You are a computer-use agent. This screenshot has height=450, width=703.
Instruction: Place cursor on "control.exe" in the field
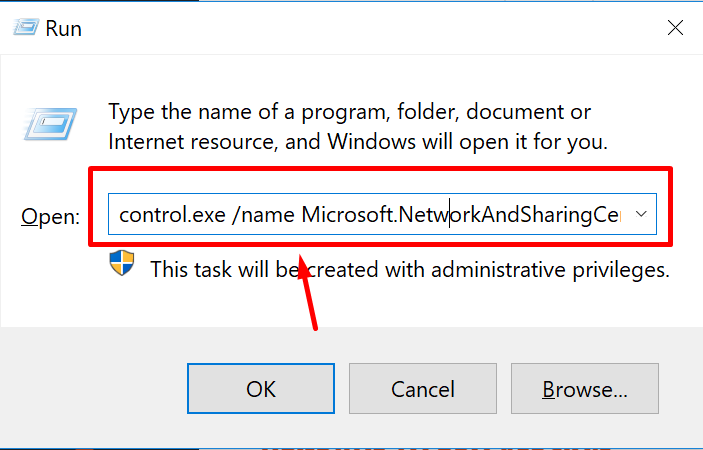coord(172,215)
